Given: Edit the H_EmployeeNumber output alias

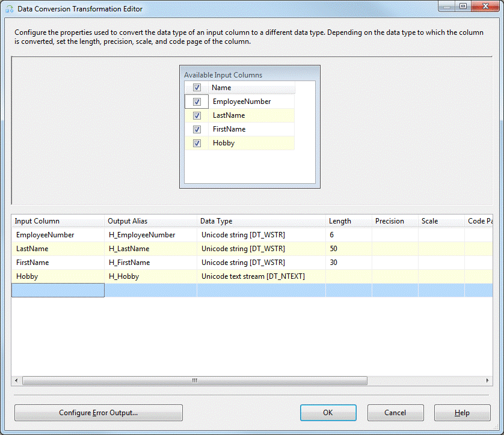Looking at the screenshot, I should pos(150,235).
